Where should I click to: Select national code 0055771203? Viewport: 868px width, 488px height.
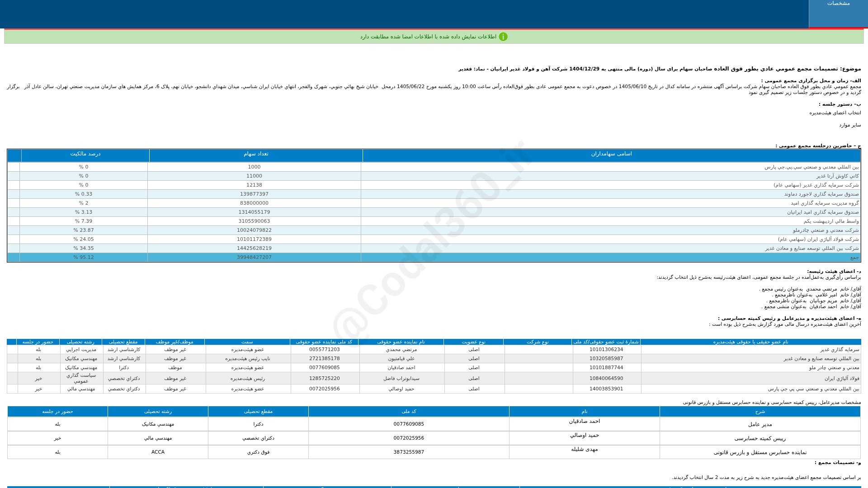324,349
